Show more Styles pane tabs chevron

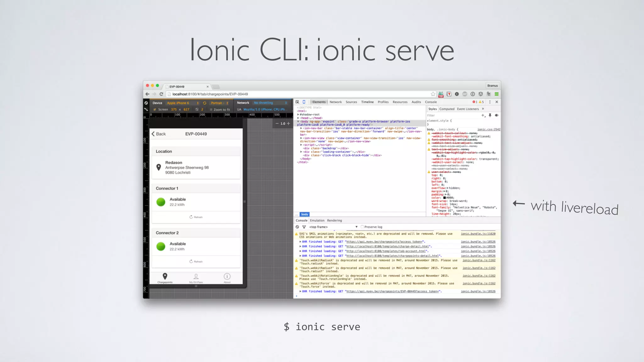coord(483,109)
